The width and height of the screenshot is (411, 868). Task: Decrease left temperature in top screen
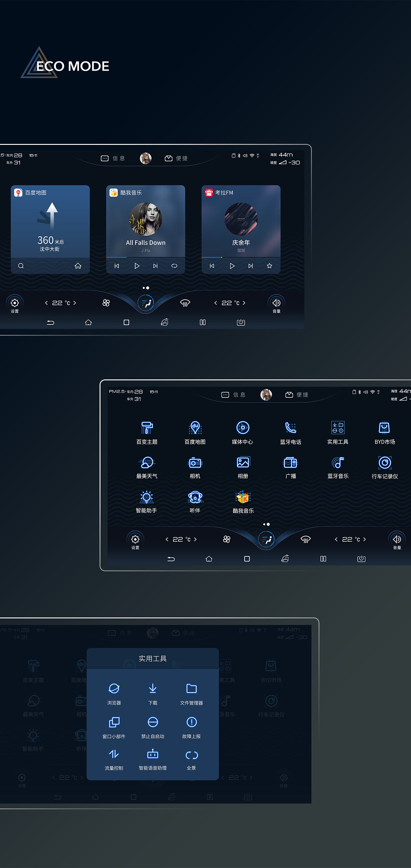coord(47,303)
